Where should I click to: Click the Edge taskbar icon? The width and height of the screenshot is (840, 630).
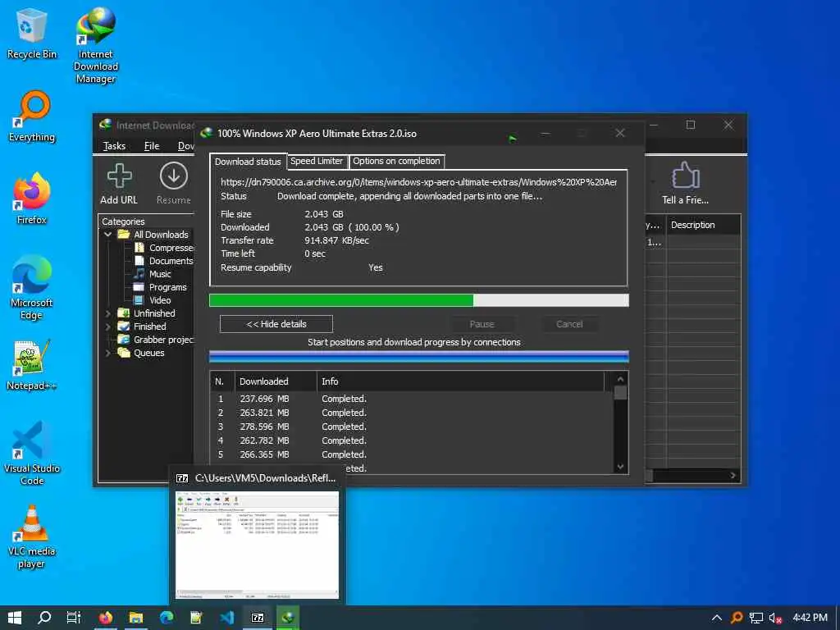[167, 618]
